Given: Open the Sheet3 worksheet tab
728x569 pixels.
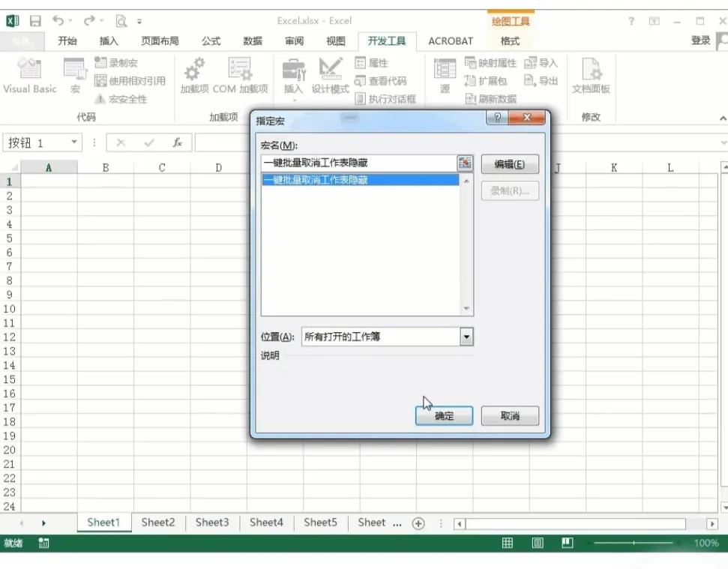Looking at the screenshot, I should (x=212, y=523).
